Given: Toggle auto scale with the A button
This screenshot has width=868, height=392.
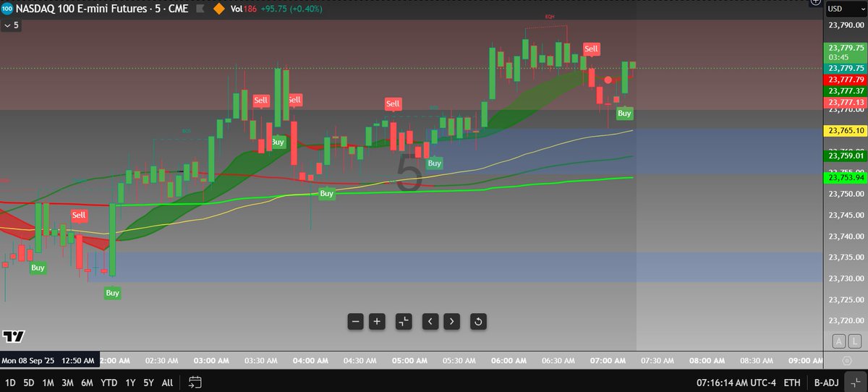Looking at the screenshot, I should click(838, 341).
